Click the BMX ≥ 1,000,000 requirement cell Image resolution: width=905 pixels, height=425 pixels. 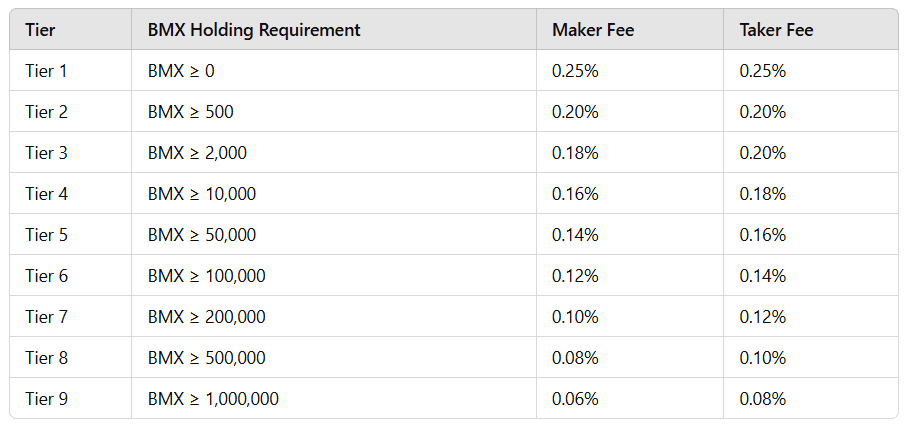pyautogui.click(x=213, y=399)
